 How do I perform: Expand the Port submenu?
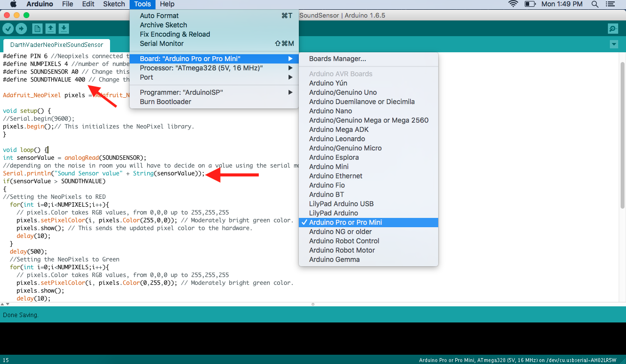(x=214, y=77)
